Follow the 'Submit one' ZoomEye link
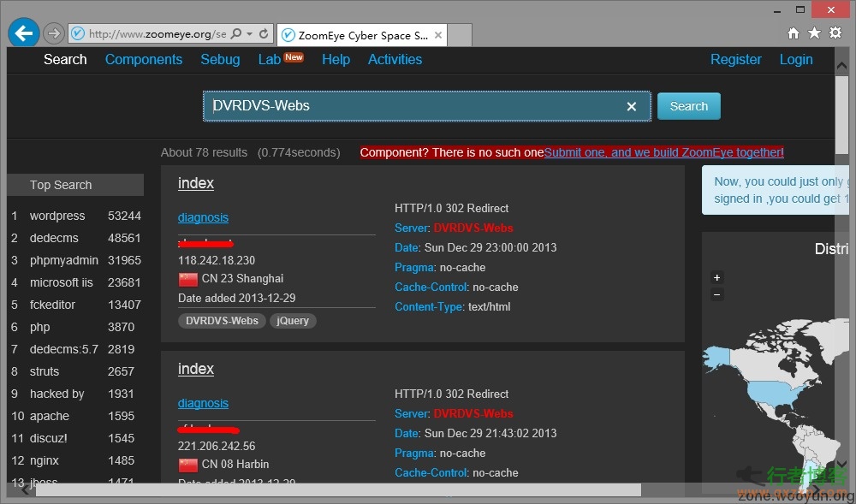856x504 pixels. pos(664,152)
